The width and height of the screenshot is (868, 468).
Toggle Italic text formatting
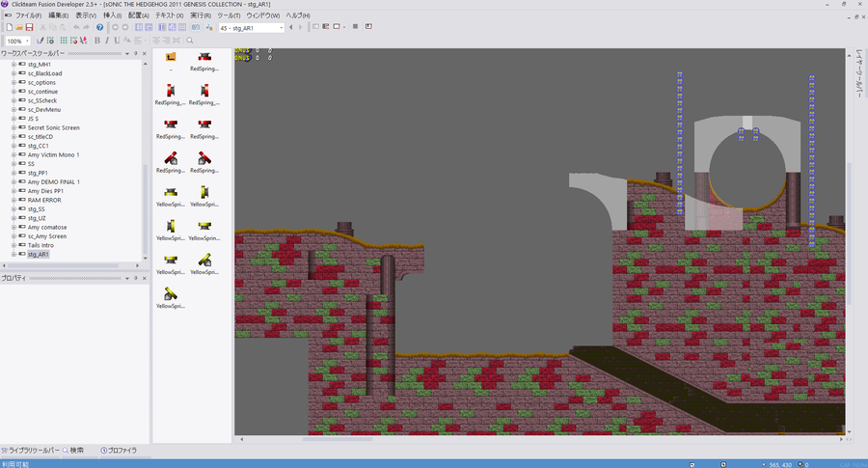[107, 41]
